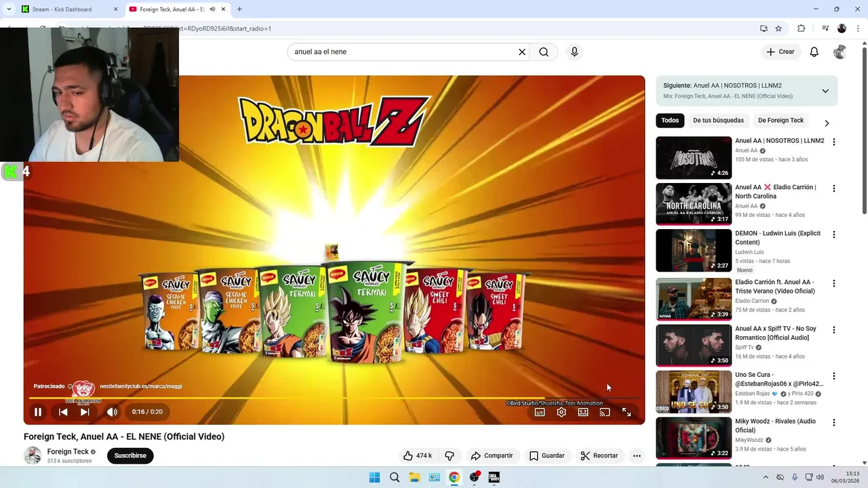This screenshot has height=488, width=868.
Task: Clear the search box text
Action: click(x=522, y=52)
